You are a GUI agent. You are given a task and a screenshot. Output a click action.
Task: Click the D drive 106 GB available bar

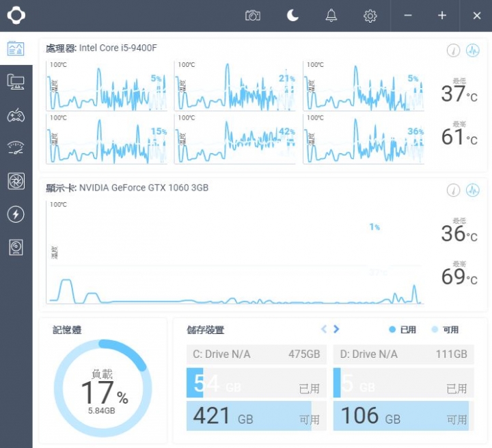point(404,416)
